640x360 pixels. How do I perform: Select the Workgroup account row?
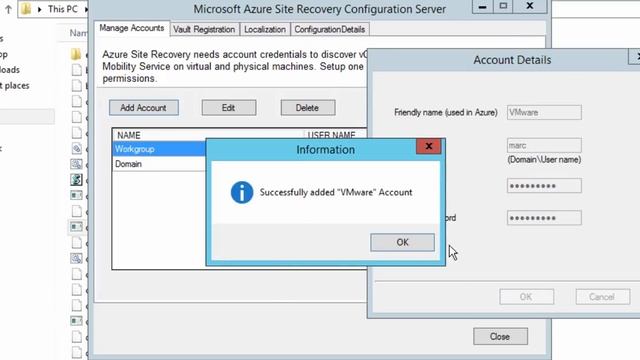point(159,149)
